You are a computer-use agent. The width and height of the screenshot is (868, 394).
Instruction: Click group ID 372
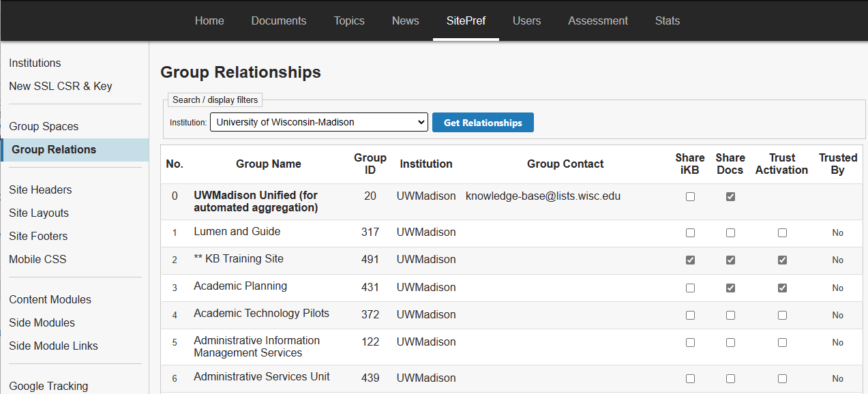(370, 315)
